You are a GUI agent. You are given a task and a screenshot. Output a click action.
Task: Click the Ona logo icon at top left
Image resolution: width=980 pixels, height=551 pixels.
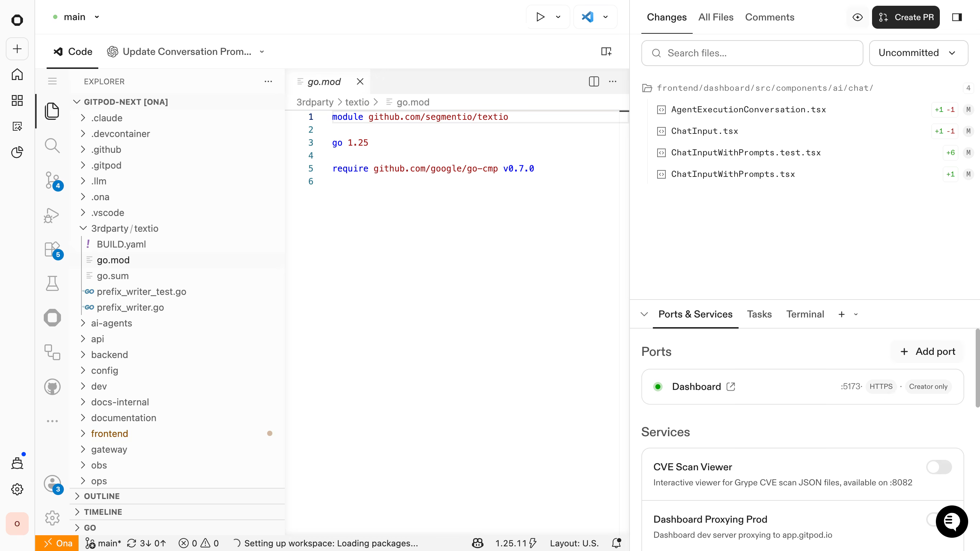[17, 20]
